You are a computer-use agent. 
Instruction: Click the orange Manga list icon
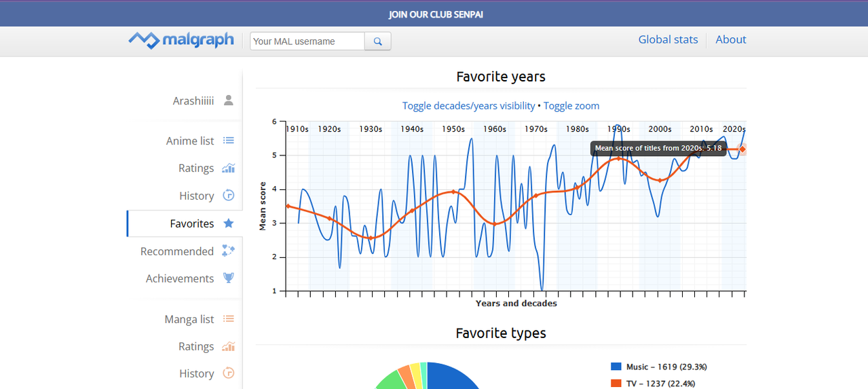pyautogui.click(x=229, y=319)
